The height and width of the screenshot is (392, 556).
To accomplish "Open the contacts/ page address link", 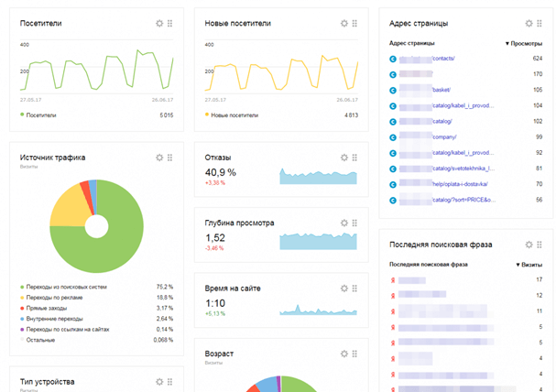I will coord(442,59).
